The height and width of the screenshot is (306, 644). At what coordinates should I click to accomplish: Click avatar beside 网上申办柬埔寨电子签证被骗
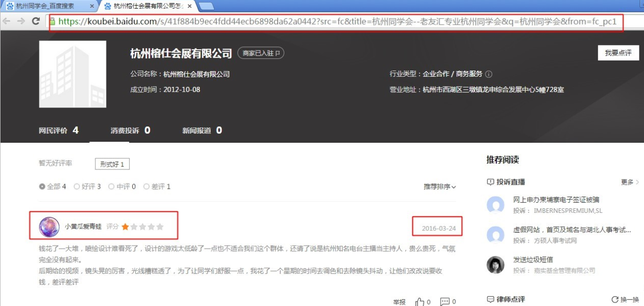click(x=495, y=205)
